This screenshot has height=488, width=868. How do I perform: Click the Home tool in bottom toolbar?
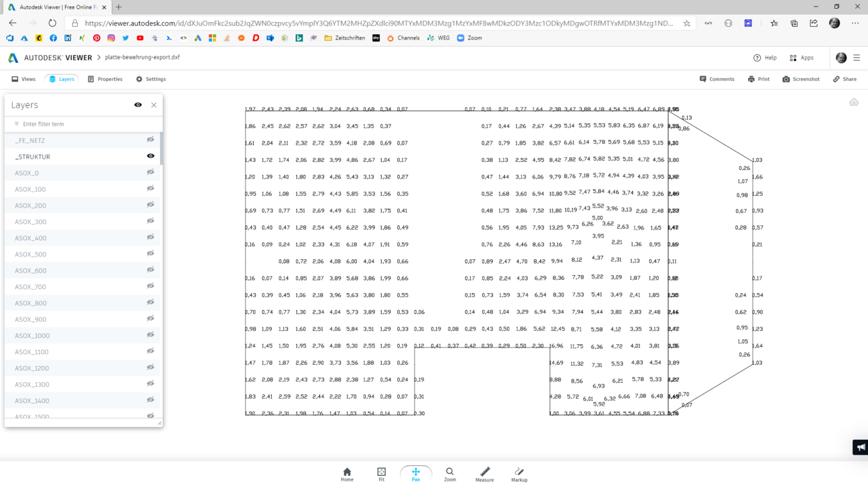point(347,474)
